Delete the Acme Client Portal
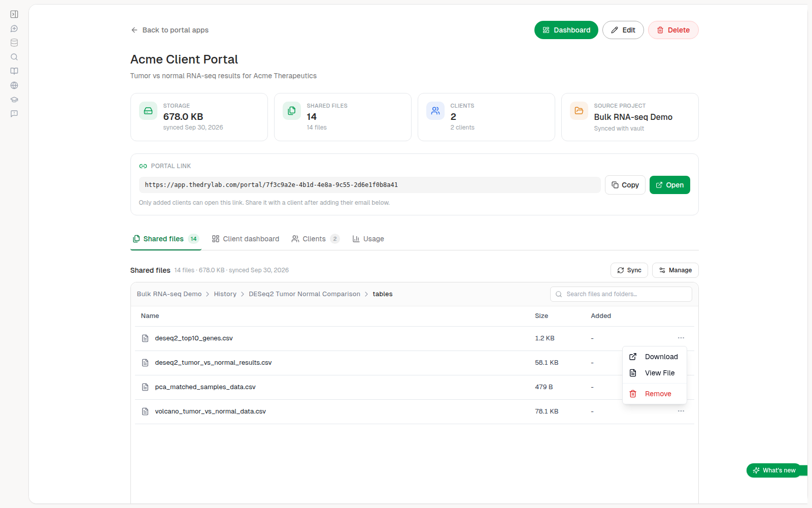 click(x=673, y=30)
